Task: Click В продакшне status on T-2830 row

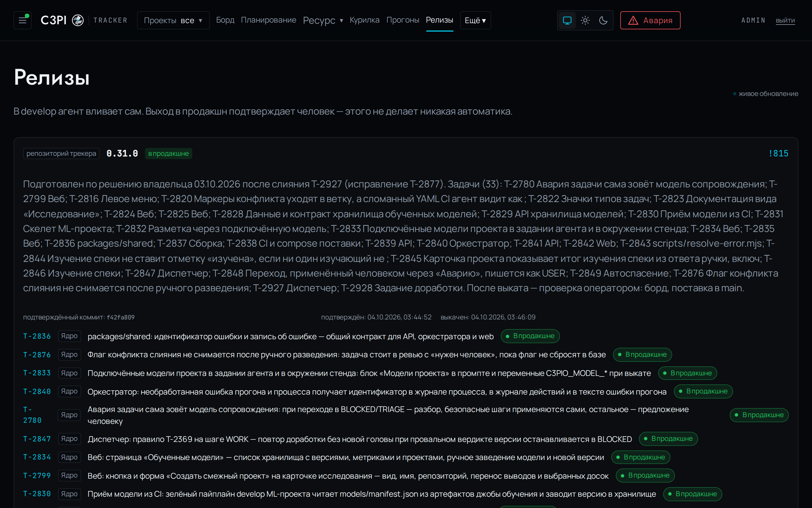Action: click(692, 494)
